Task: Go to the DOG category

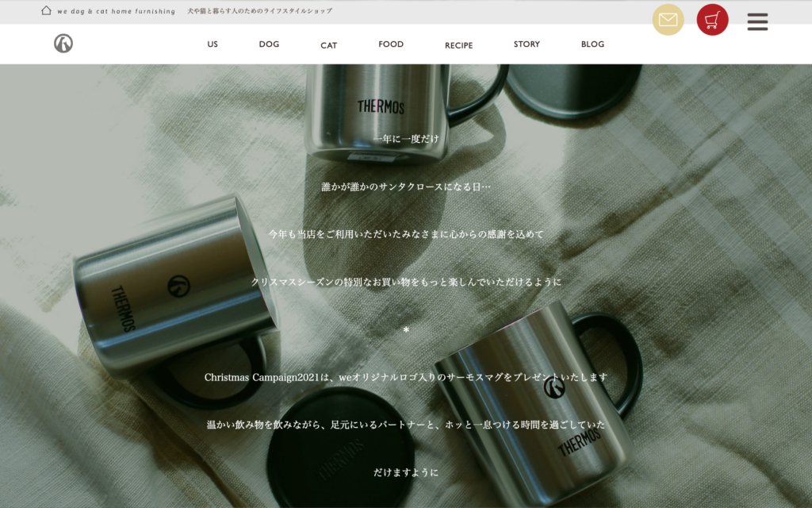Action: (269, 44)
